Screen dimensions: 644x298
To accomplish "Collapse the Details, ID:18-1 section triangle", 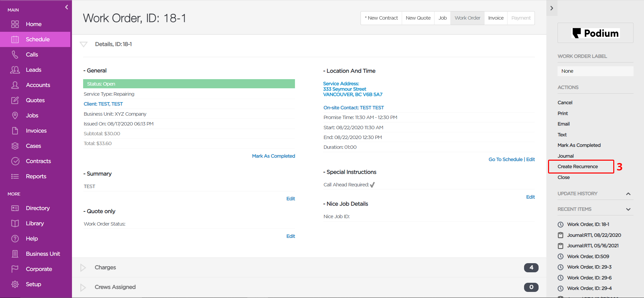I will [x=84, y=44].
